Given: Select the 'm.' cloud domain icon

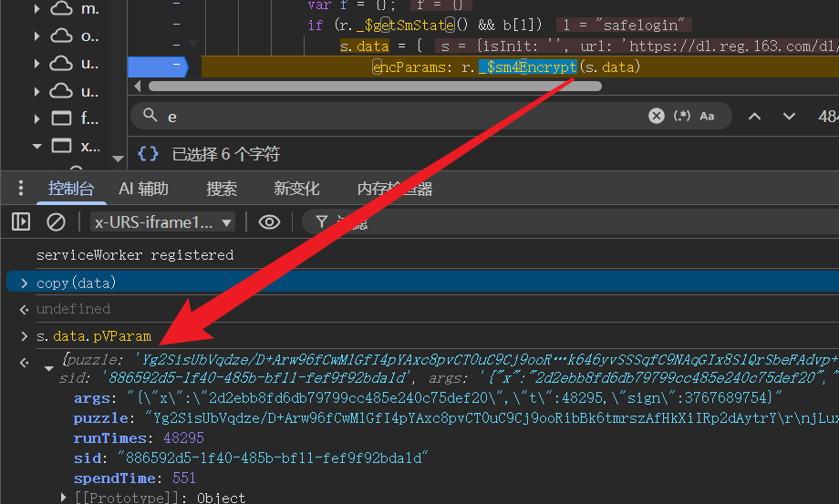Looking at the screenshot, I should 61,8.
